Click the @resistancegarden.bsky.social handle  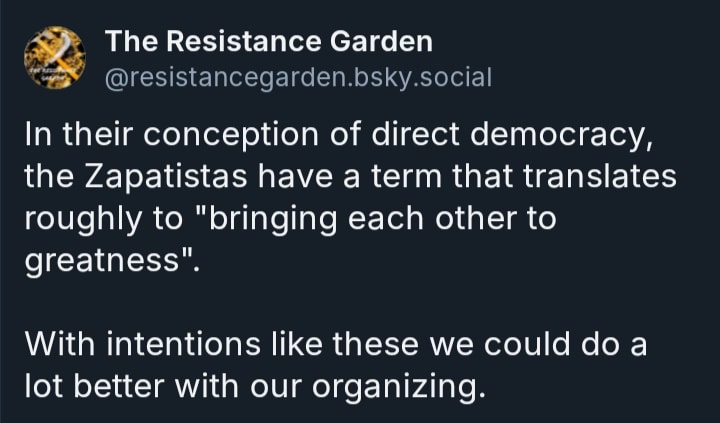coord(299,76)
